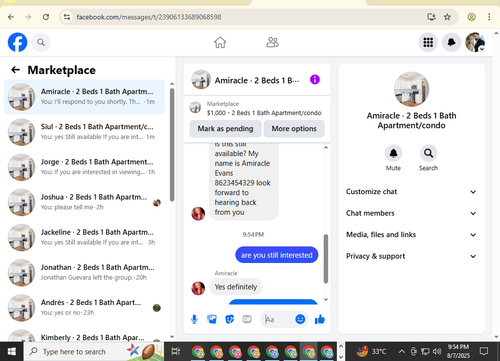The image size is (500, 361).
Task: Search in conversation magnifier icon
Action: pos(428,153)
